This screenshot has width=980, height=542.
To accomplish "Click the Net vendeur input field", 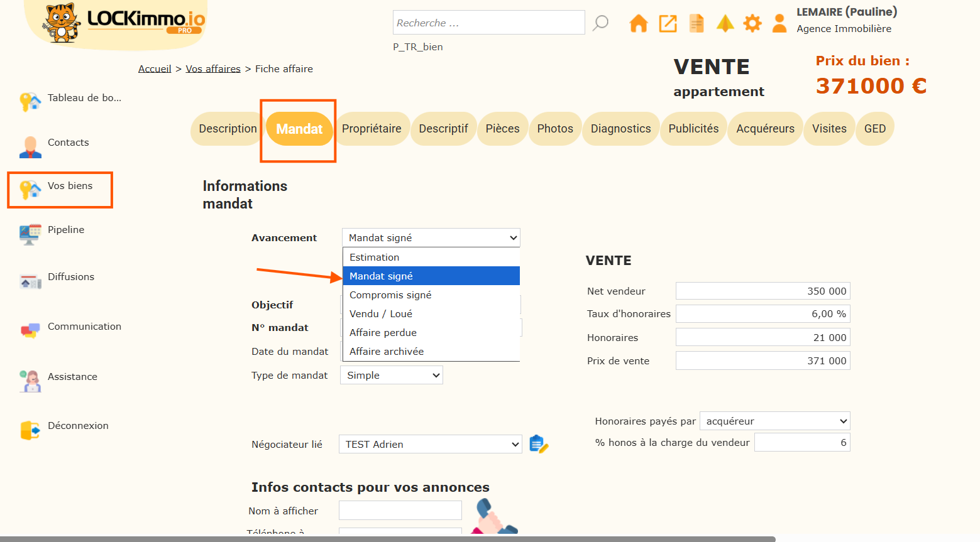I will 763,291.
